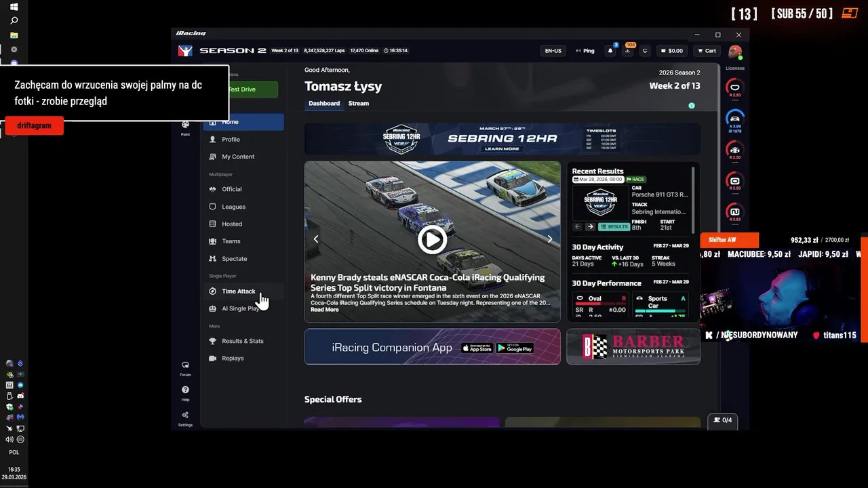Open Teams in the sidebar

(x=243, y=241)
